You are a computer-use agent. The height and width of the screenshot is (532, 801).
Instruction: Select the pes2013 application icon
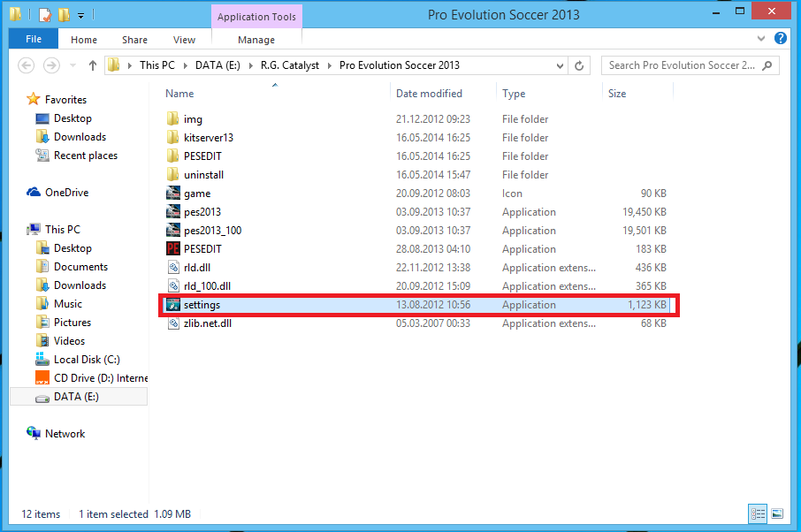click(x=173, y=212)
